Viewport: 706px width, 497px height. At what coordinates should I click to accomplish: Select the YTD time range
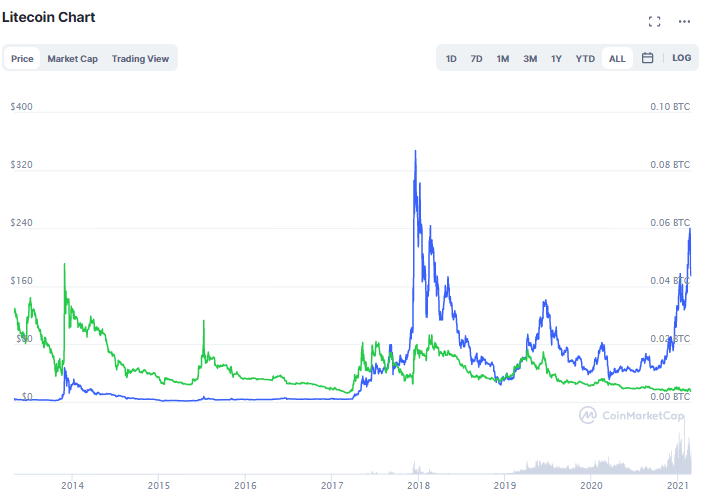click(585, 59)
